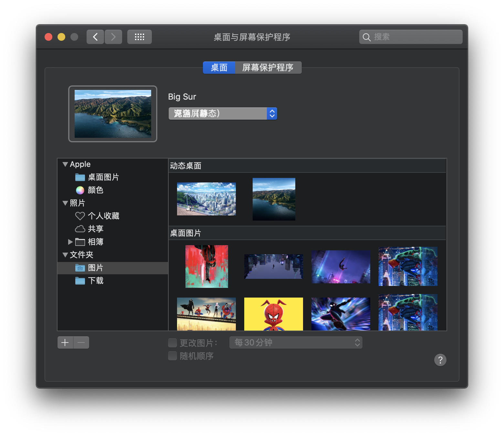Viewport: 504px width, 436px height.
Task: Collapse the Apple section triangle
Action: (65, 164)
